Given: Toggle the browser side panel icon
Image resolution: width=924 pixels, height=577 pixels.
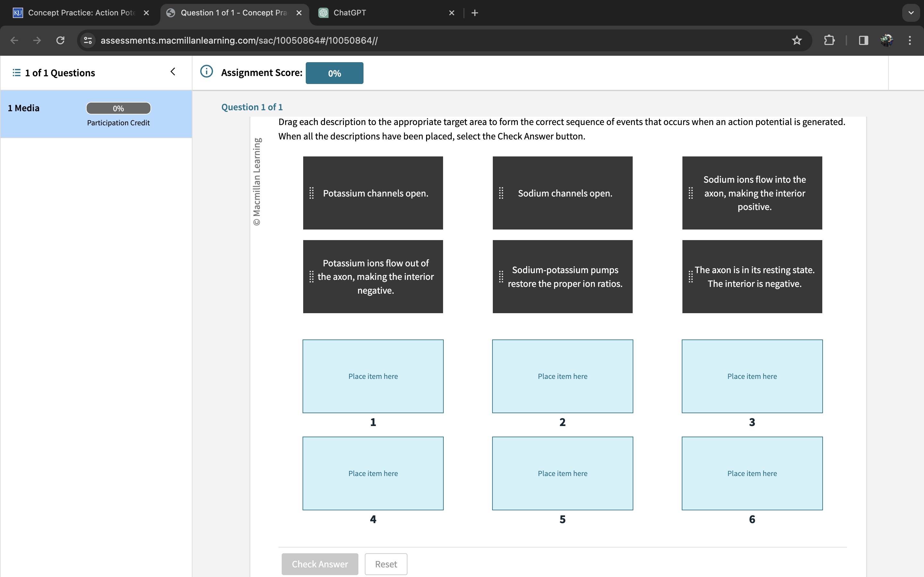Looking at the screenshot, I should pyautogui.click(x=863, y=40).
